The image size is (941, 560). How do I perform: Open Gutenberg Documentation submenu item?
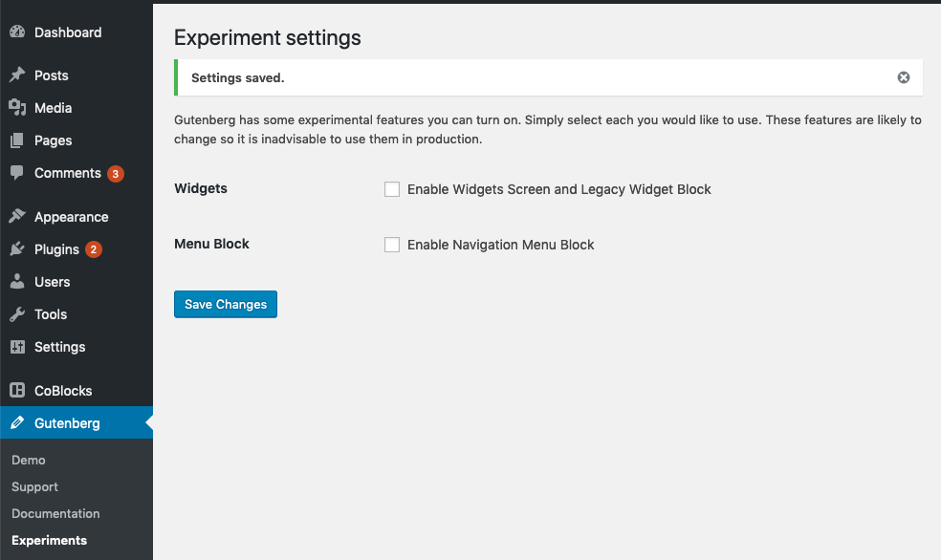[55, 513]
